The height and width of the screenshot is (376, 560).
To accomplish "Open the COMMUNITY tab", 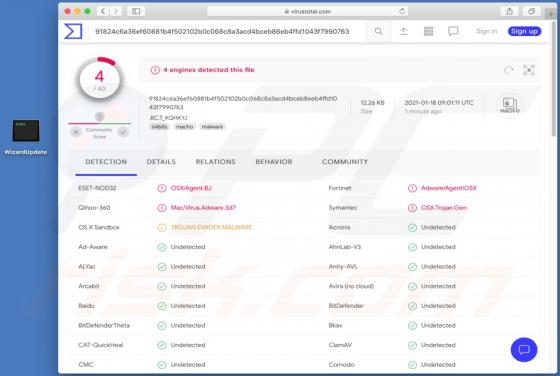I will tap(345, 162).
